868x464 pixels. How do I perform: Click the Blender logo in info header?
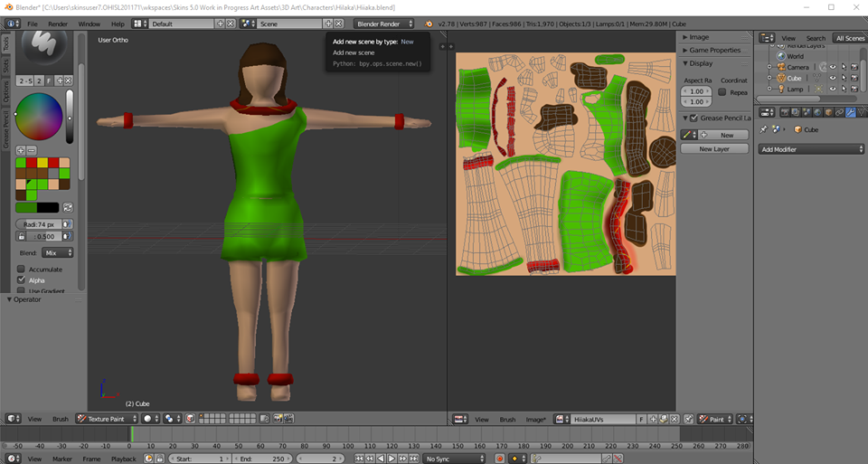(x=429, y=24)
